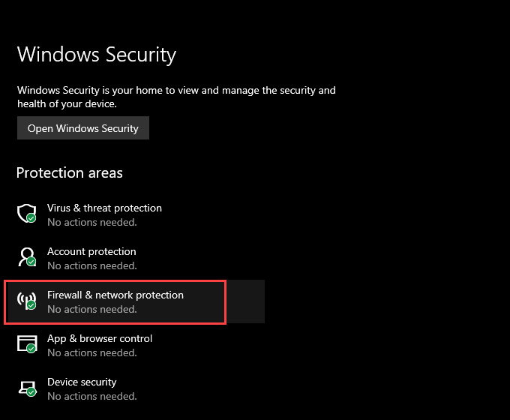Click "No actions needed" under Device security
Image resolution: width=510 pixels, height=420 pixels.
point(92,396)
